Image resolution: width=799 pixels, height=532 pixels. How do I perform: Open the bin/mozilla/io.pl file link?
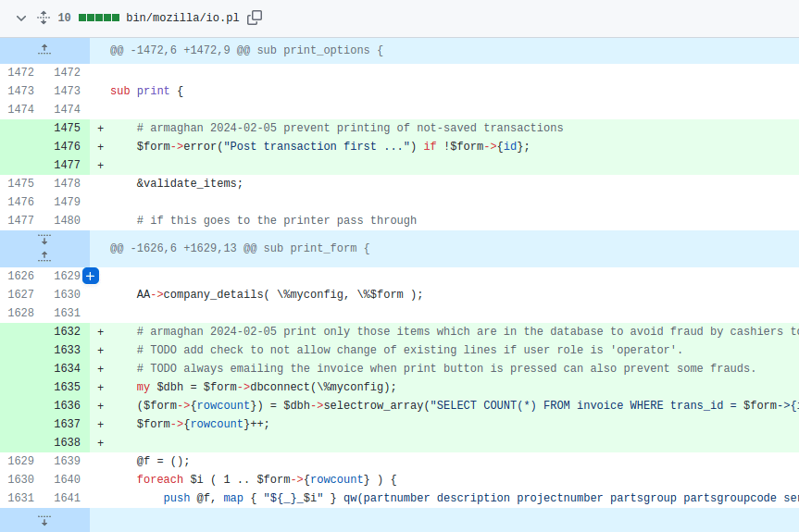182,18
